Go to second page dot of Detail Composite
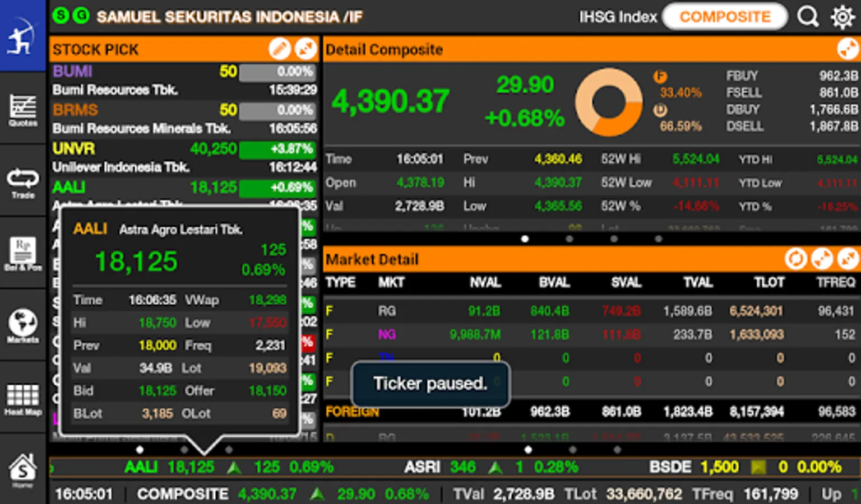 pos(570,239)
